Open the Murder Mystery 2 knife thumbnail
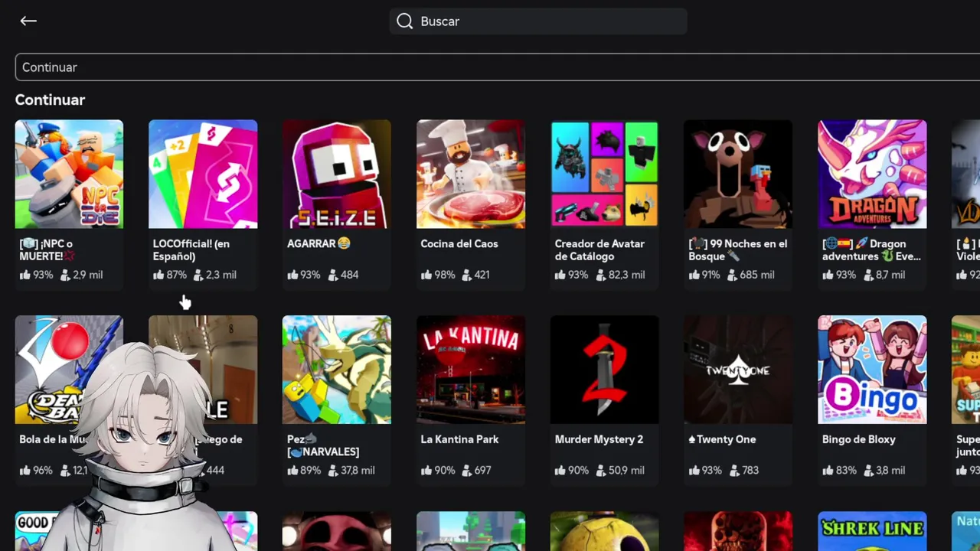This screenshot has height=551, width=980. point(604,370)
